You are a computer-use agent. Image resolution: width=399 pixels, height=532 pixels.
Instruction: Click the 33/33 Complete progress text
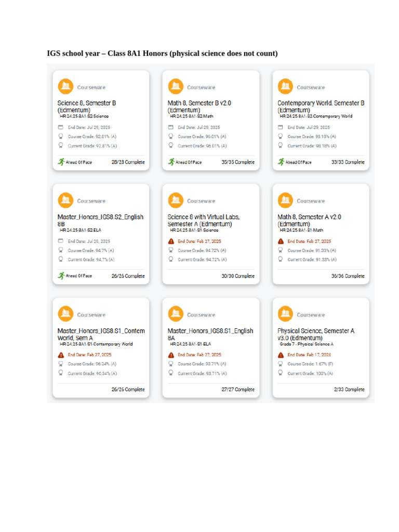point(348,162)
